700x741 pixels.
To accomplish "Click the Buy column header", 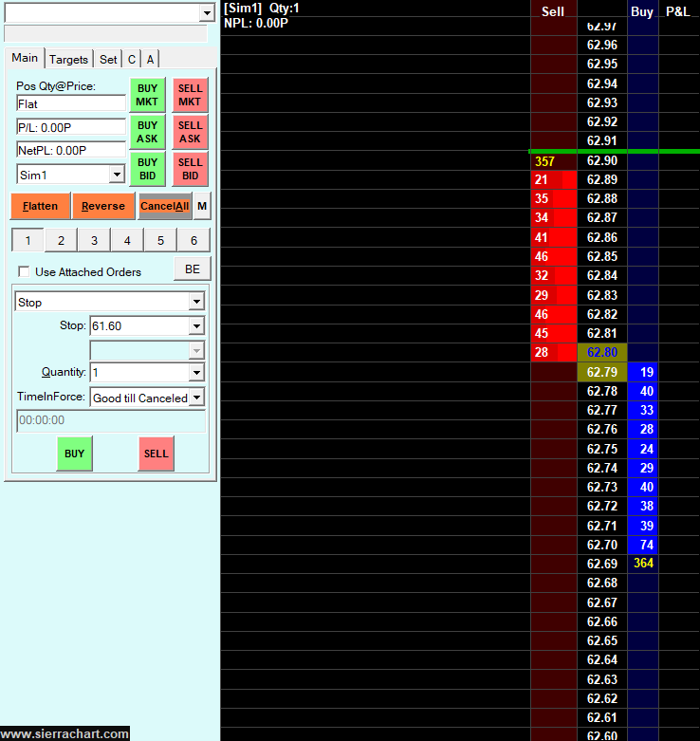I will (642, 11).
